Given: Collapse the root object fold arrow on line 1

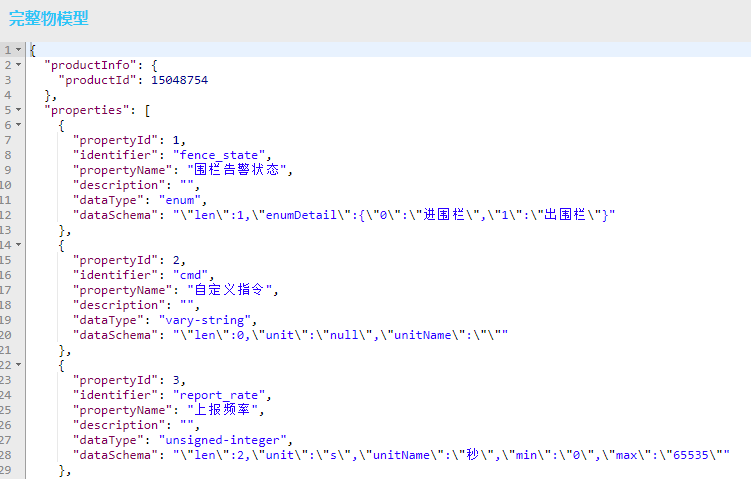Looking at the screenshot, I should tap(18, 49).
